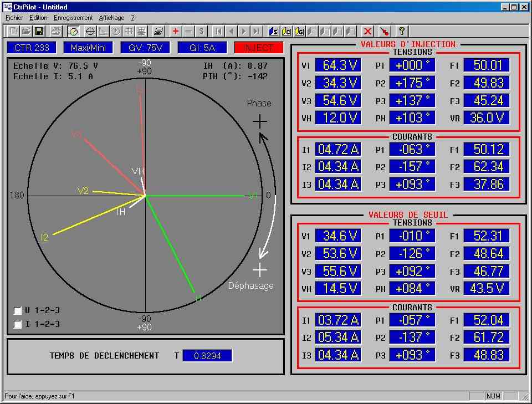The width and height of the screenshot is (532, 404).
Task: Click the New file toolbar icon
Action: tap(13, 32)
